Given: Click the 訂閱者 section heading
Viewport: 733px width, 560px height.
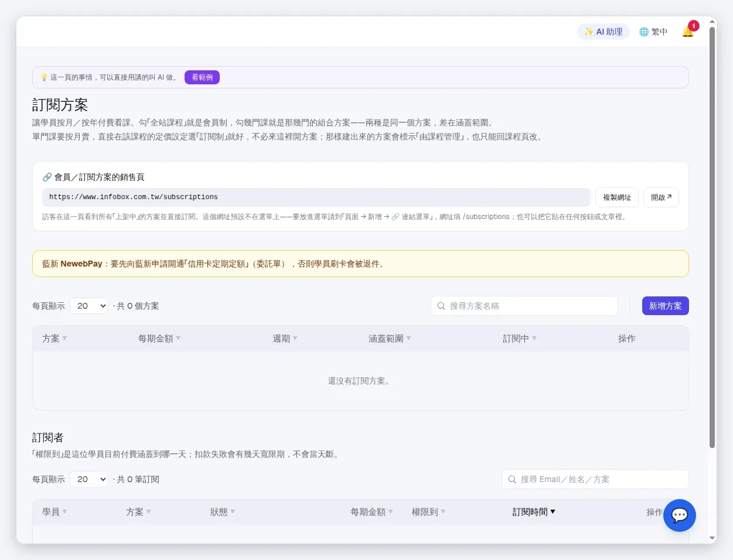Looking at the screenshot, I should click(47, 438).
